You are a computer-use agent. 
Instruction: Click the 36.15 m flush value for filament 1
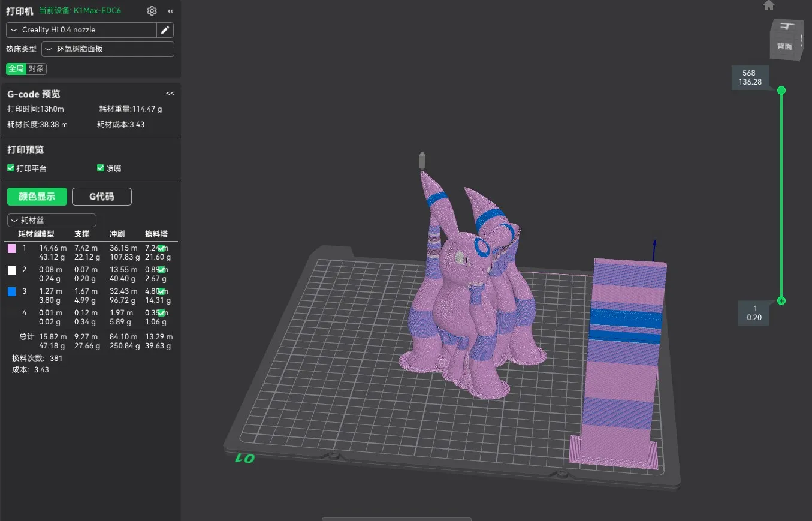[123, 248]
